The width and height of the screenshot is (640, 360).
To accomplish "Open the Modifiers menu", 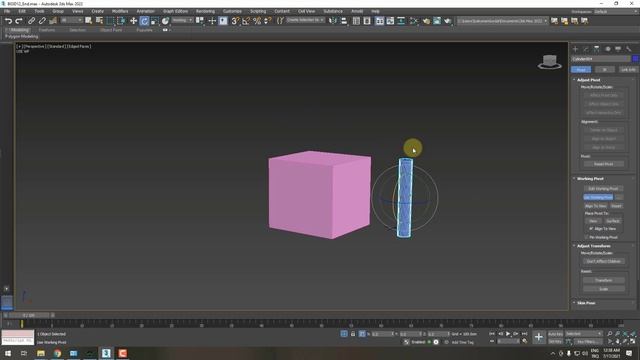I will click(x=120, y=11).
